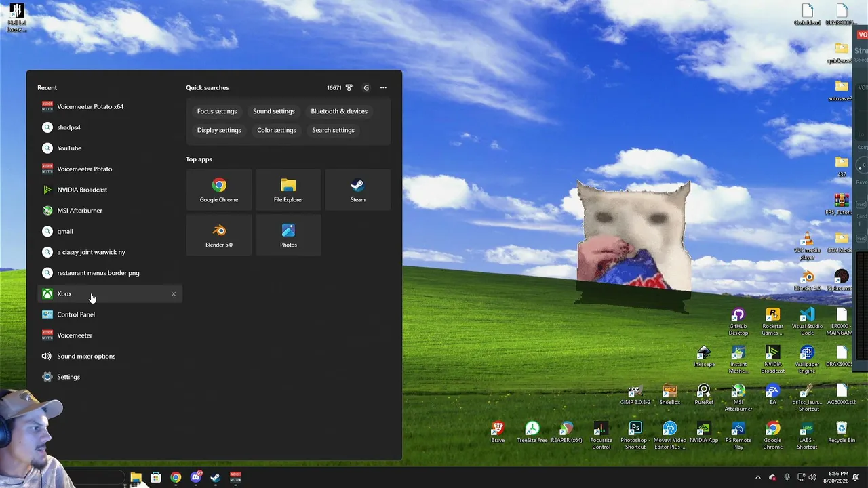
Task: Open Voicemeeter Potato x64 recent item
Action: click(x=110, y=106)
